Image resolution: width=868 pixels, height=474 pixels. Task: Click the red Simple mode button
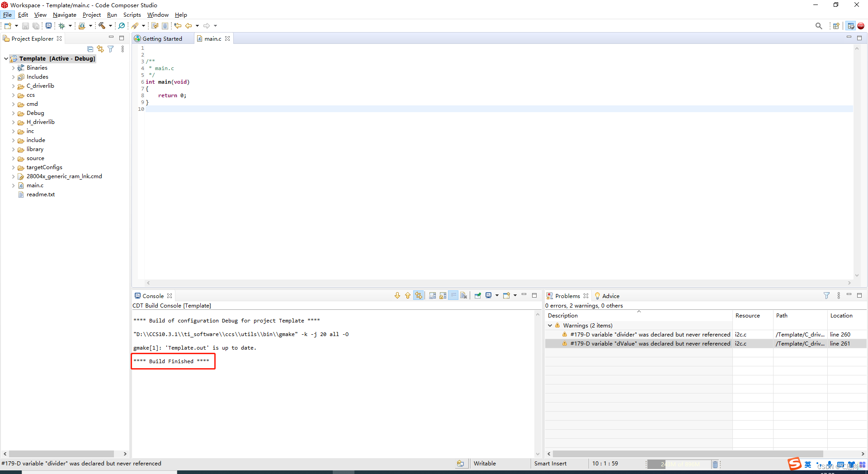click(861, 26)
